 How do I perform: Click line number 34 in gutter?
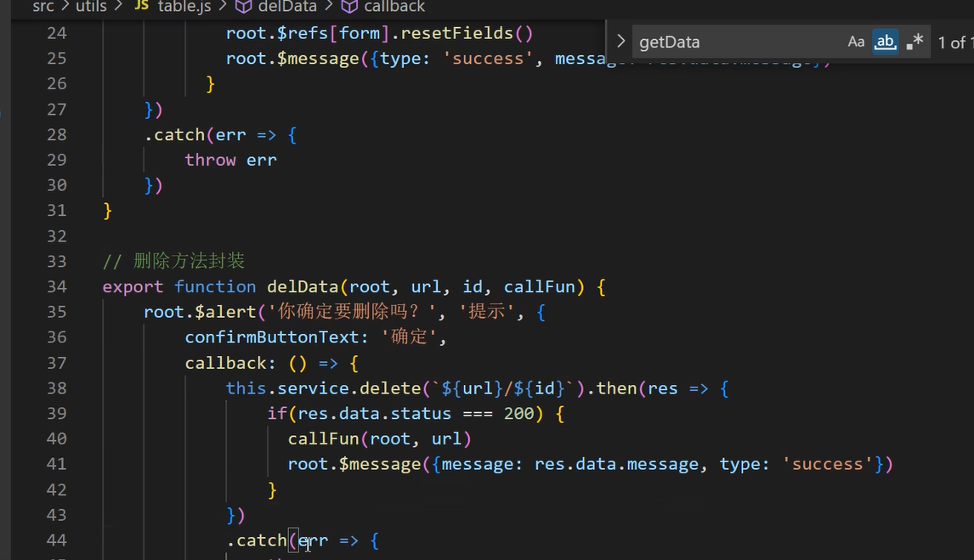[57, 287]
